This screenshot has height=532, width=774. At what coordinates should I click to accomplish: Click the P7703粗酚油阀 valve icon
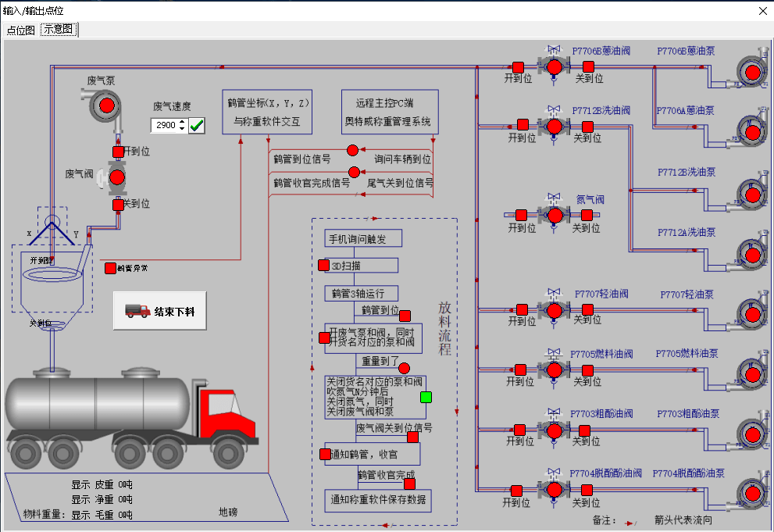pyautogui.click(x=554, y=430)
